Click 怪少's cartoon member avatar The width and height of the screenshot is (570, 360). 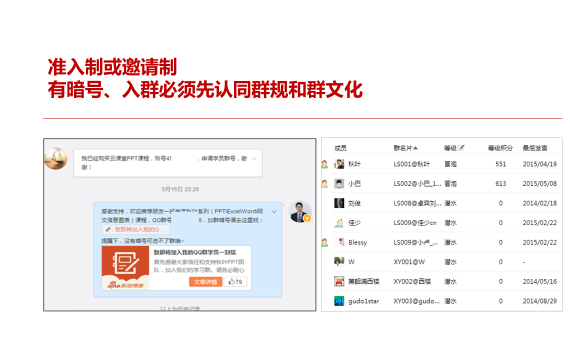click(339, 223)
